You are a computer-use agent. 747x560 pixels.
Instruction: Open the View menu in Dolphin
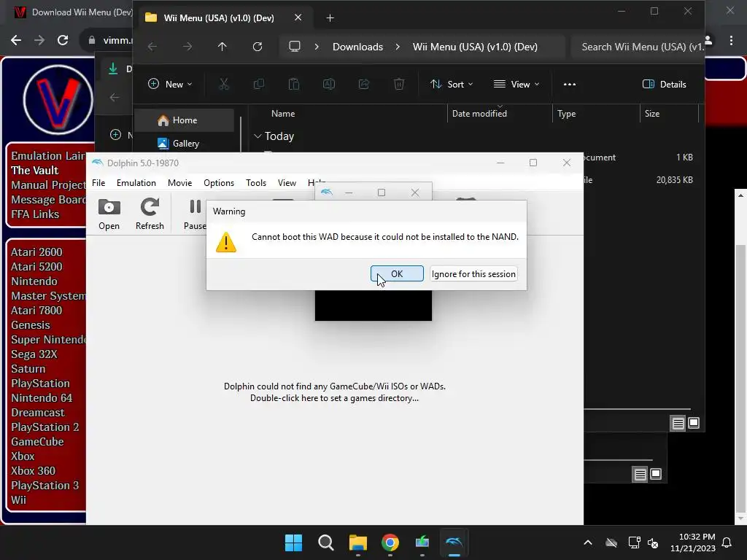(287, 183)
